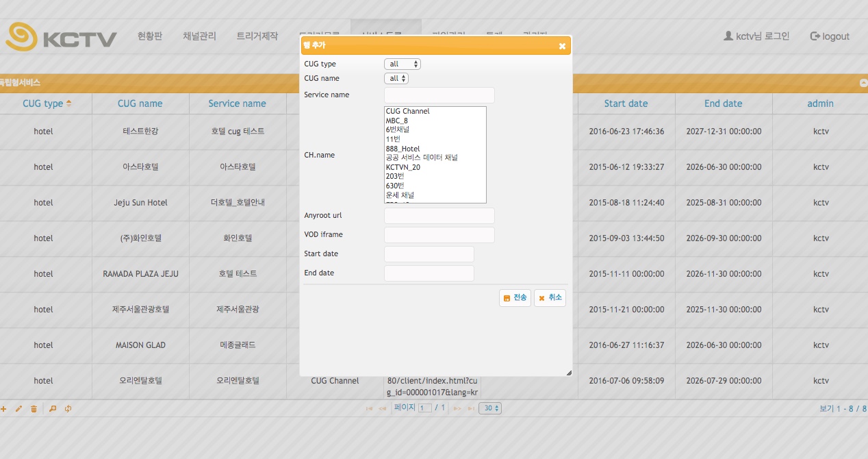Click the refresh grid icon

pos(68,409)
